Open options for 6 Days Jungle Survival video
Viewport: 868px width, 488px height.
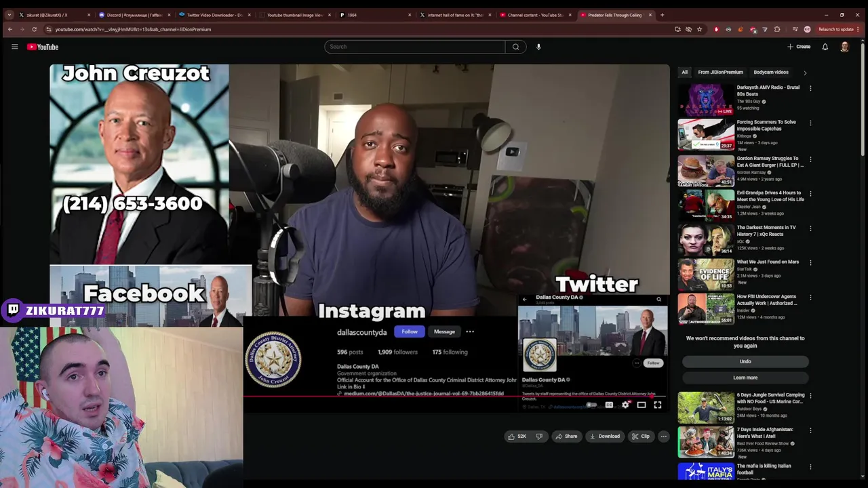coord(810,395)
